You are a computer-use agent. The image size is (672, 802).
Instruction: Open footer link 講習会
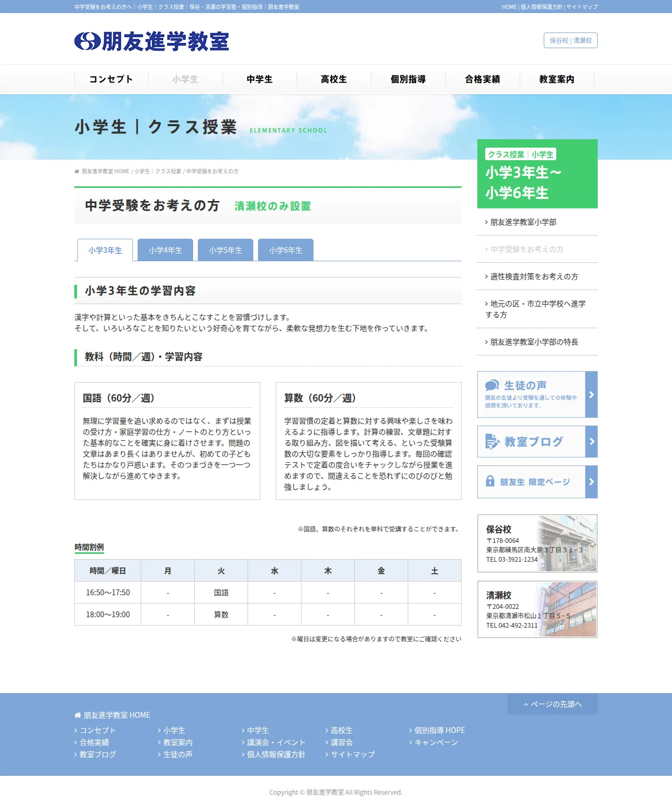tap(342, 742)
